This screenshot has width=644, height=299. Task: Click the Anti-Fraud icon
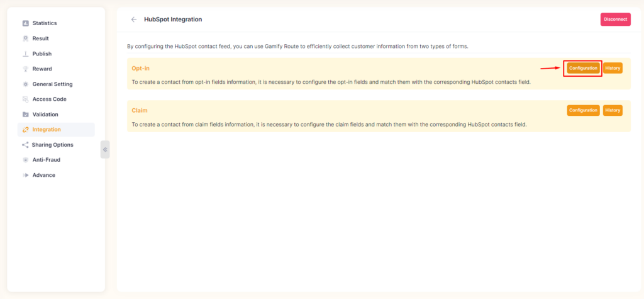25,160
